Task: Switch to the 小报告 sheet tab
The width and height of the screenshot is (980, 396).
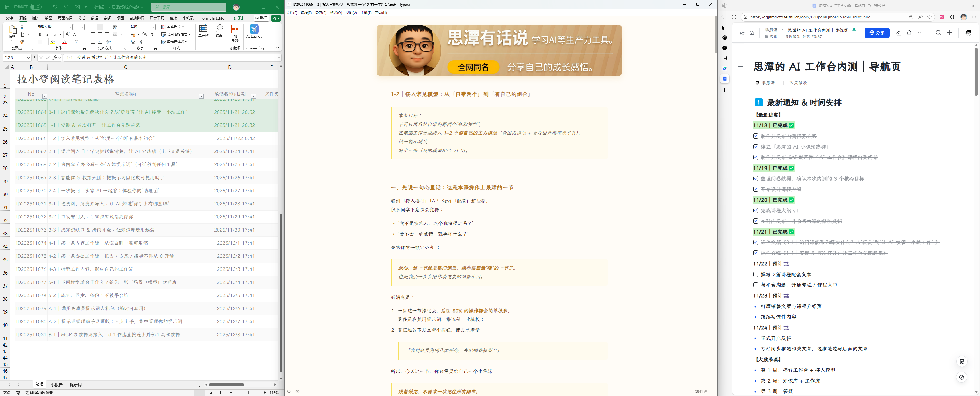Action: tap(56, 385)
